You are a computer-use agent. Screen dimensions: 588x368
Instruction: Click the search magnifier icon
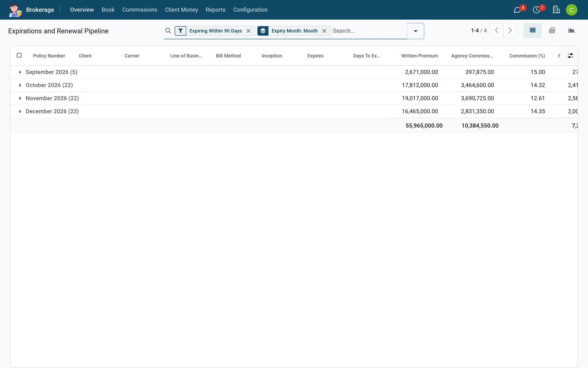168,31
